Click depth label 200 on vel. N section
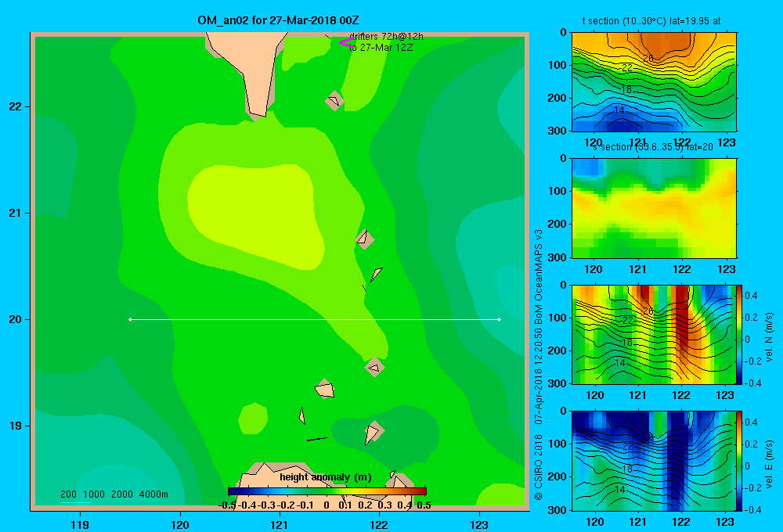783x532 pixels. coord(557,350)
